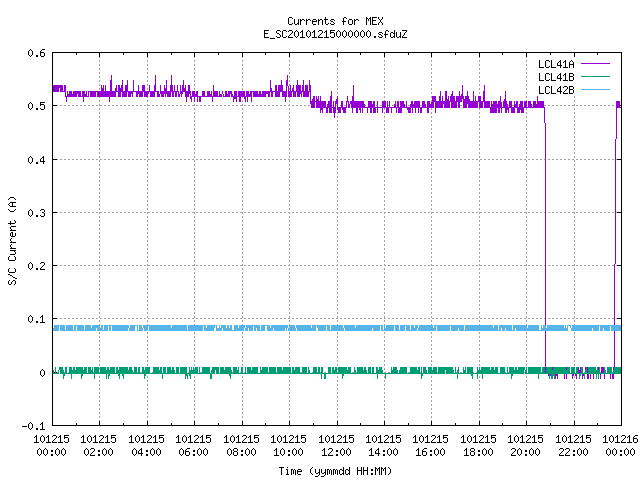Image resolution: width=640 pixels, height=480 pixels.
Task: Click the x-axis tick '101215 04:00'
Action: click(147, 446)
